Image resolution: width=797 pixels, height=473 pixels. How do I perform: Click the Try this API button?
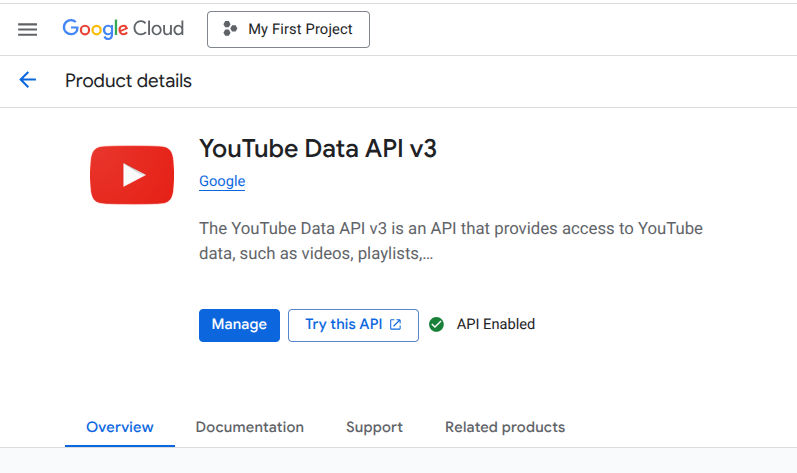click(353, 325)
